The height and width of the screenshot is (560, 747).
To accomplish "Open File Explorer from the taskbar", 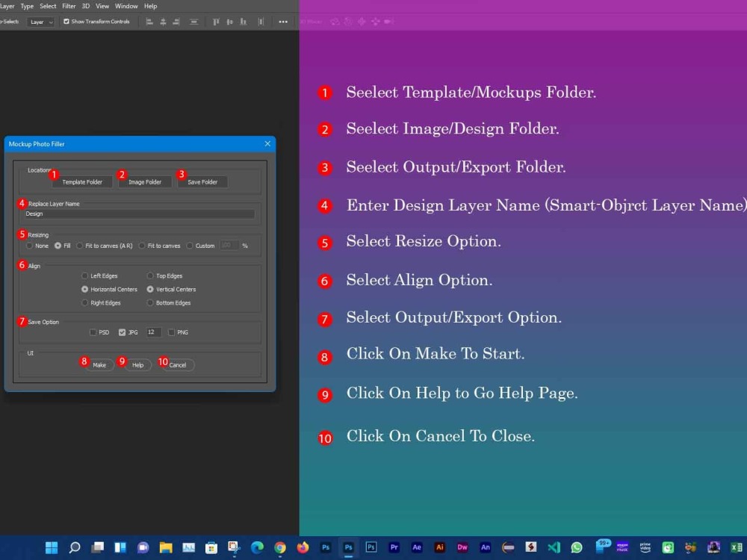I will 166,547.
